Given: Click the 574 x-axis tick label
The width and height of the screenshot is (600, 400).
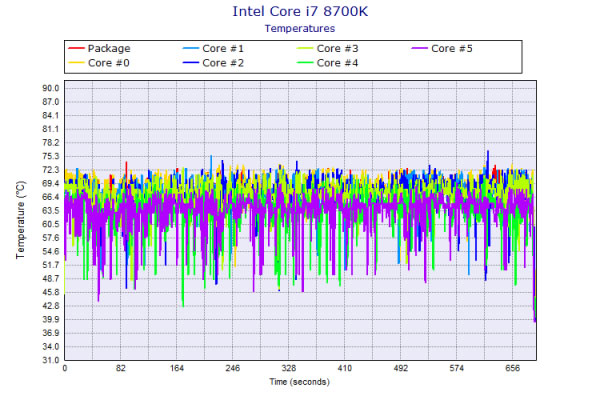Looking at the screenshot, I should click(x=457, y=368).
